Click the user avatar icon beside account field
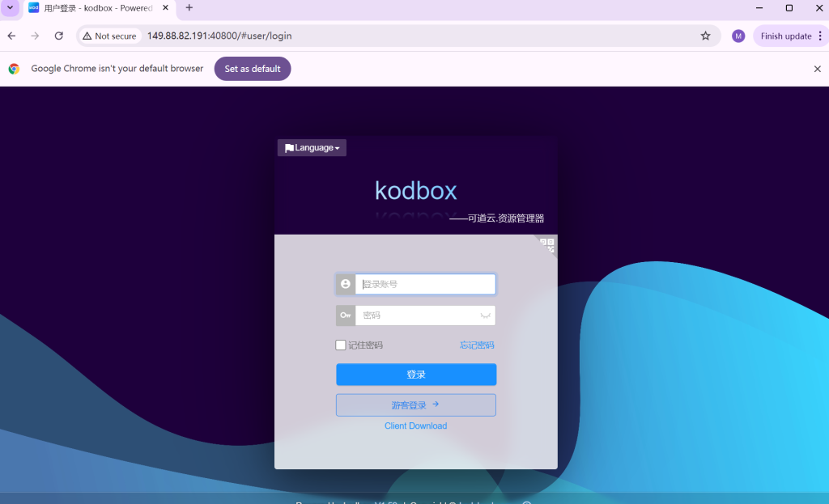Image resolution: width=829 pixels, height=504 pixels. [x=346, y=284]
